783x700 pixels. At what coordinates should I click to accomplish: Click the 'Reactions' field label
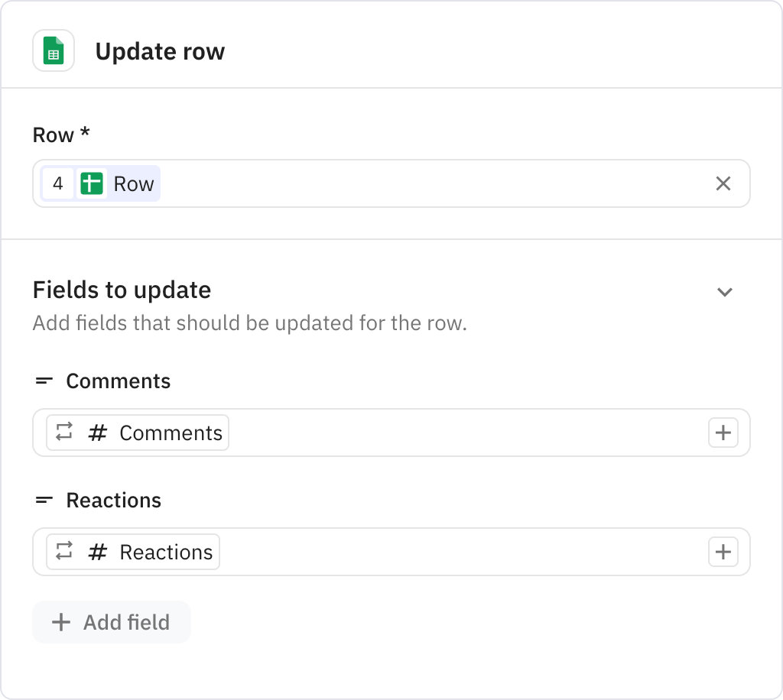(x=114, y=501)
